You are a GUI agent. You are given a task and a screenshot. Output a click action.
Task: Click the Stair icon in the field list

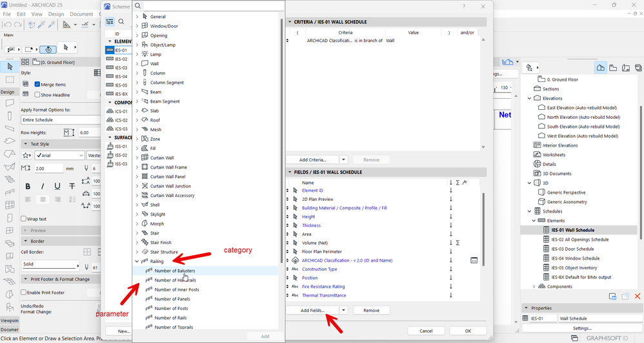145,233
